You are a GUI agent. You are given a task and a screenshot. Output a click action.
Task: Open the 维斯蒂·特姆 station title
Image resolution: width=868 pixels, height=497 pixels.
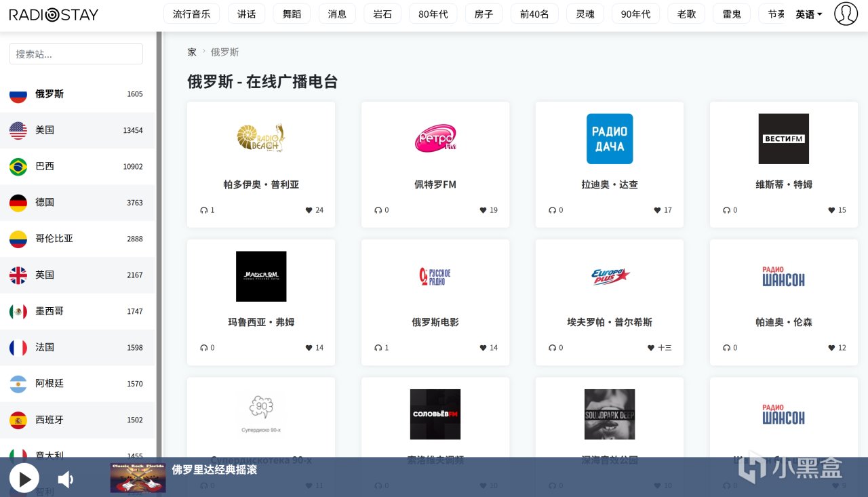pos(784,184)
